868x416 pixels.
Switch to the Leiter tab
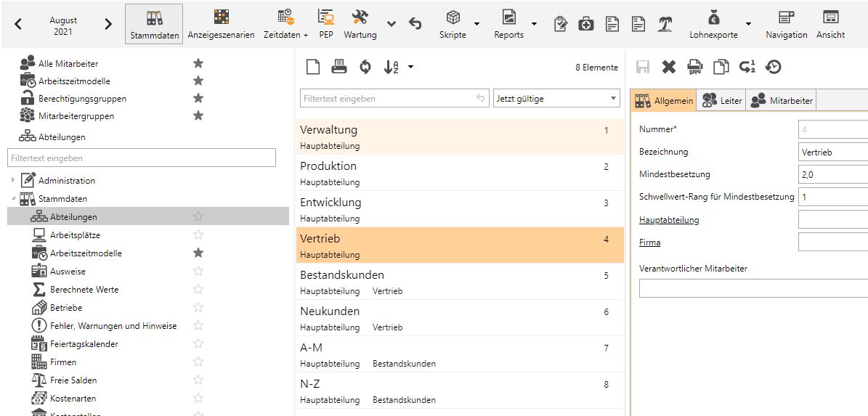point(721,101)
